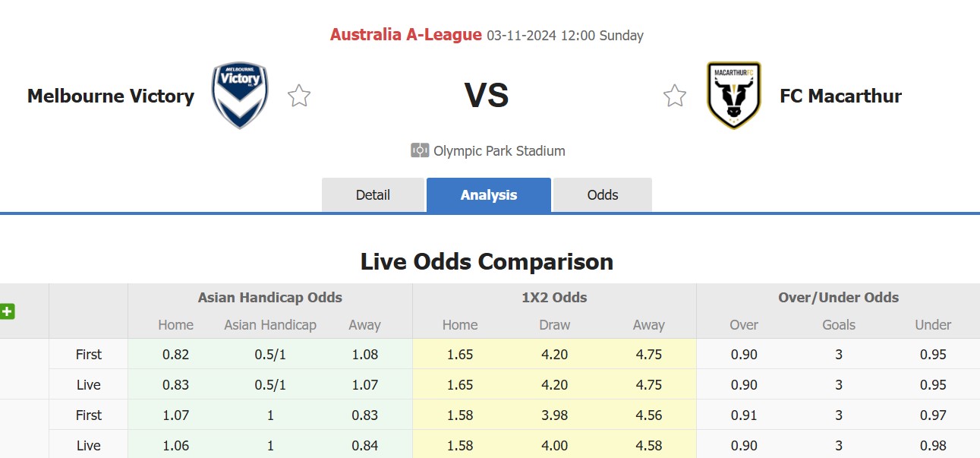This screenshot has width=980, height=458.
Task: Switch to the Odds tab
Action: pyautogui.click(x=602, y=194)
